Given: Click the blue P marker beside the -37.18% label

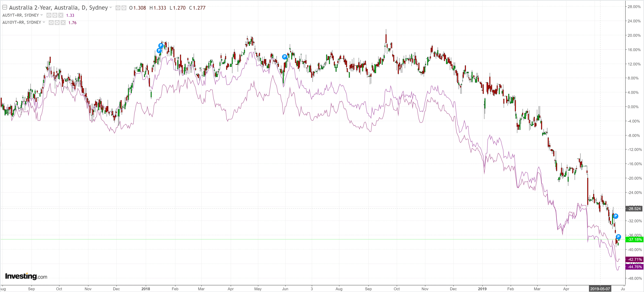Looking at the screenshot, I should click(618, 237).
